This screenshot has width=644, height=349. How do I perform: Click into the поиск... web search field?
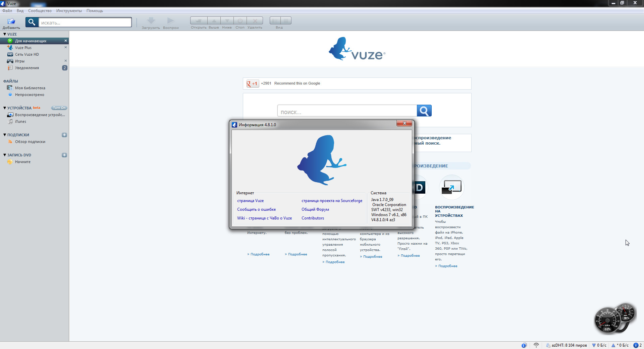[x=347, y=111]
